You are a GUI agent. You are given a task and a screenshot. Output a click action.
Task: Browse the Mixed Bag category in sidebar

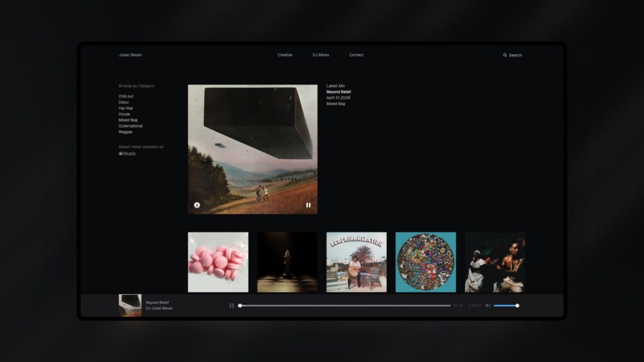pyautogui.click(x=128, y=120)
